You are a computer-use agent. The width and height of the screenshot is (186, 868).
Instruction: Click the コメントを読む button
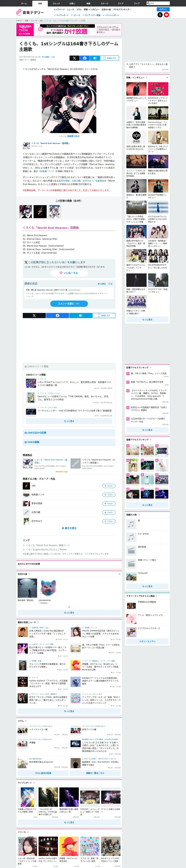pyautogui.click(x=69, y=304)
